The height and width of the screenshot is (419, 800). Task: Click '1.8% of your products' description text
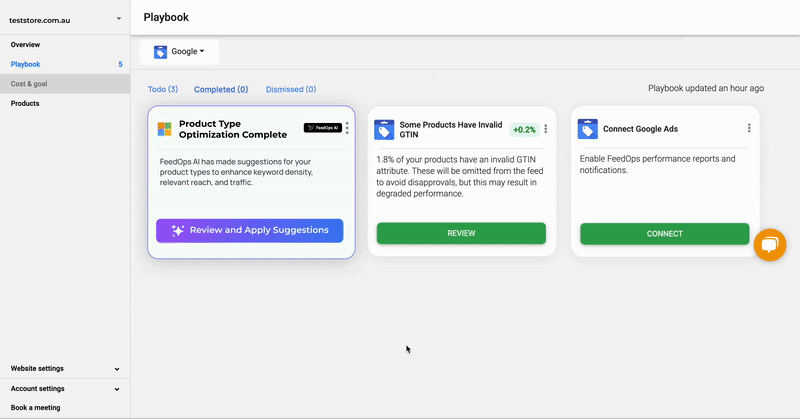(460, 177)
